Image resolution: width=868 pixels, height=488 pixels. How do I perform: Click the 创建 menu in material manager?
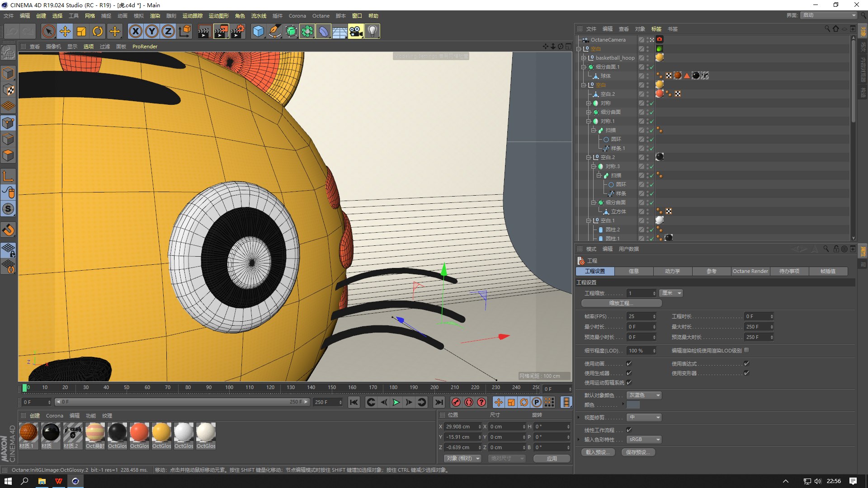tap(35, 416)
